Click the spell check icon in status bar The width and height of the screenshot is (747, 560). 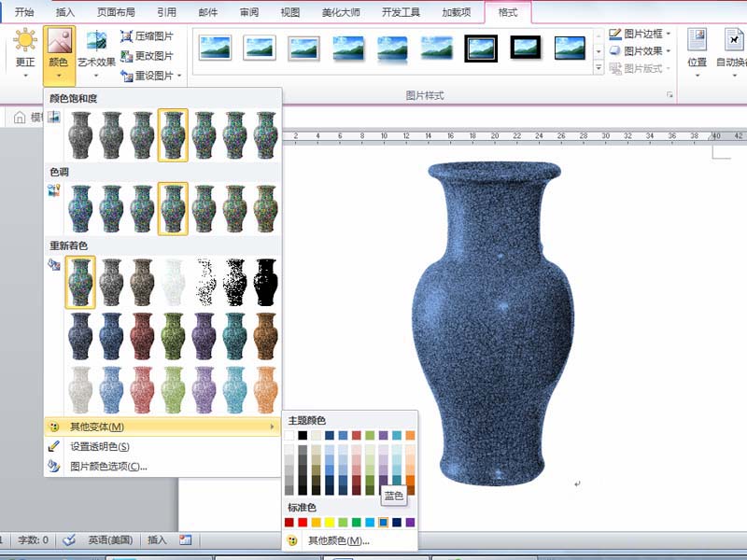pyautogui.click(x=69, y=539)
